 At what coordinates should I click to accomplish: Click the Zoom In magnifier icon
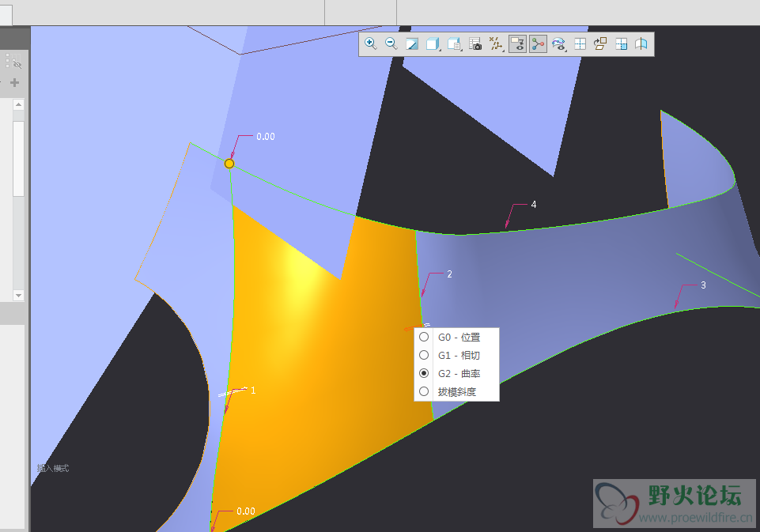pyautogui.click(x=370, y=44)
